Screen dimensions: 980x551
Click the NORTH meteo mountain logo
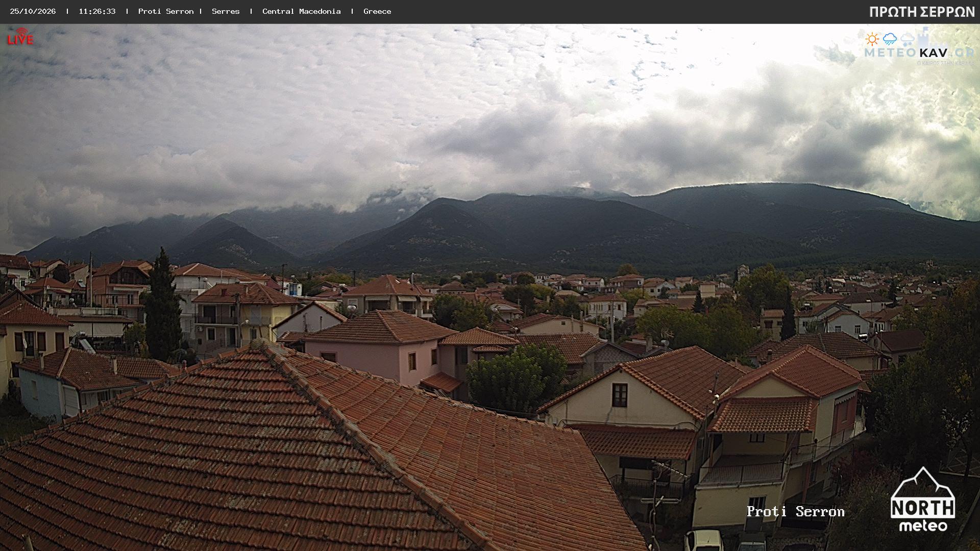tap(923, 499)
